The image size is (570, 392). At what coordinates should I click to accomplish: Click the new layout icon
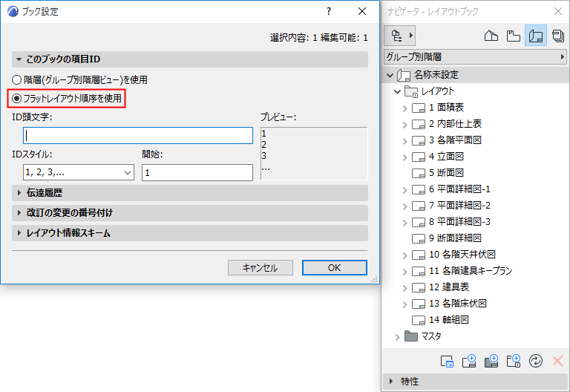469,361
